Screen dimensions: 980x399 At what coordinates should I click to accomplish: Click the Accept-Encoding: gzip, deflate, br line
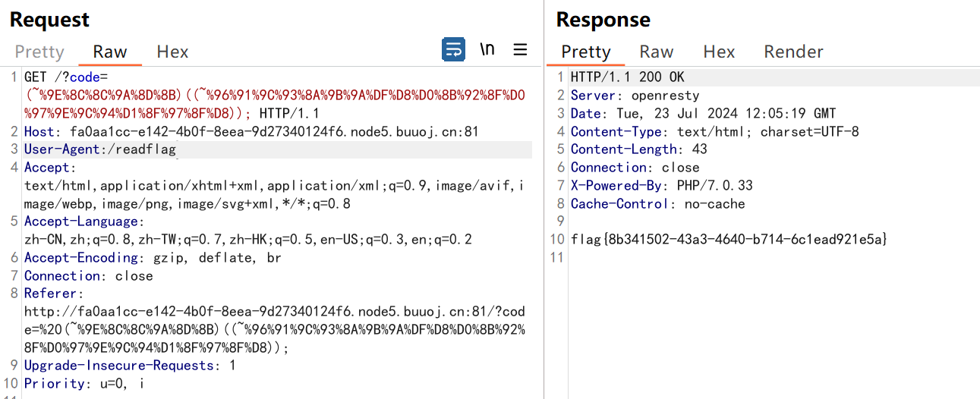[x=153, y=258]
